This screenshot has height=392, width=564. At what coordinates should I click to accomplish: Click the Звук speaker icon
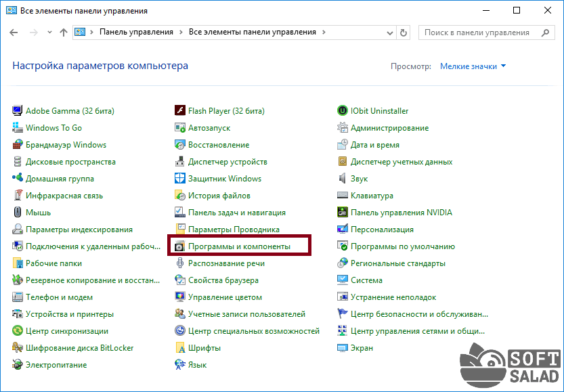[x=343, y=179]
